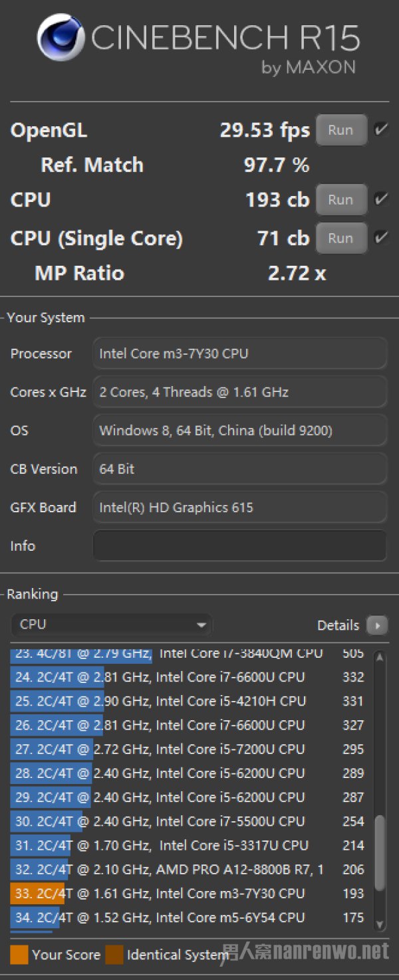Select ranking row 30 Core i7-5500U
399x980 pixels.
pyautogui.click(x=190, y=821)
